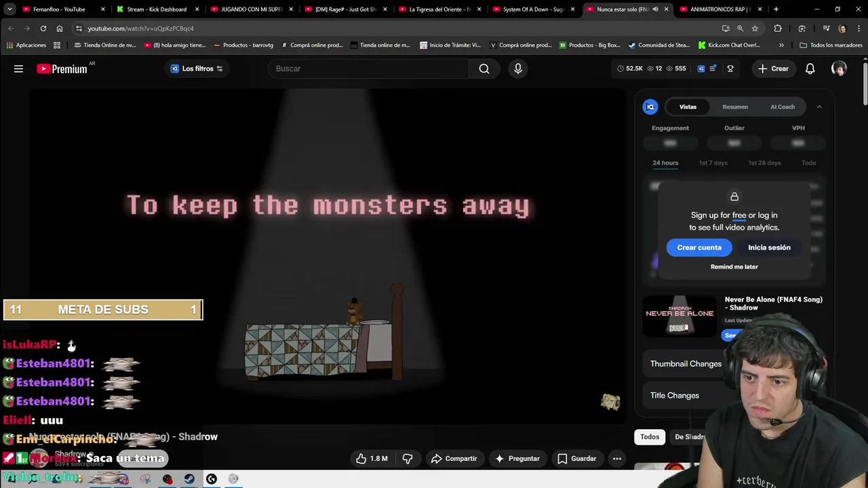868x488 pixels.
Task: Click the video player area
Action: [328, 258]
